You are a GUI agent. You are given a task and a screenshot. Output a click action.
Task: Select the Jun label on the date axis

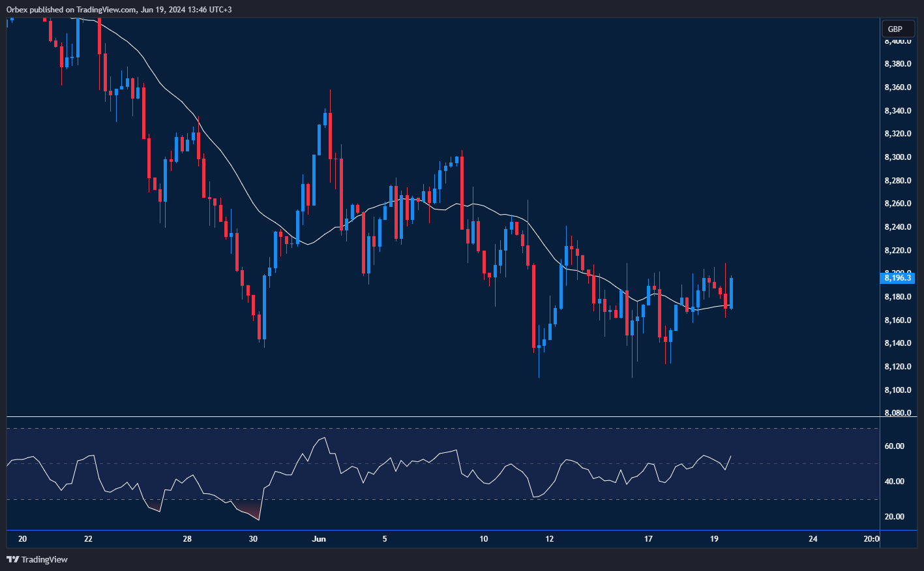tap(319, 539)
